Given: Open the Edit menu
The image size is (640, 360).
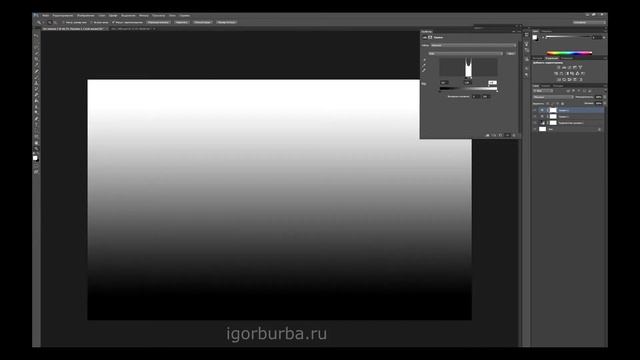Looking at the screenshot, I should tap(62, 16).
